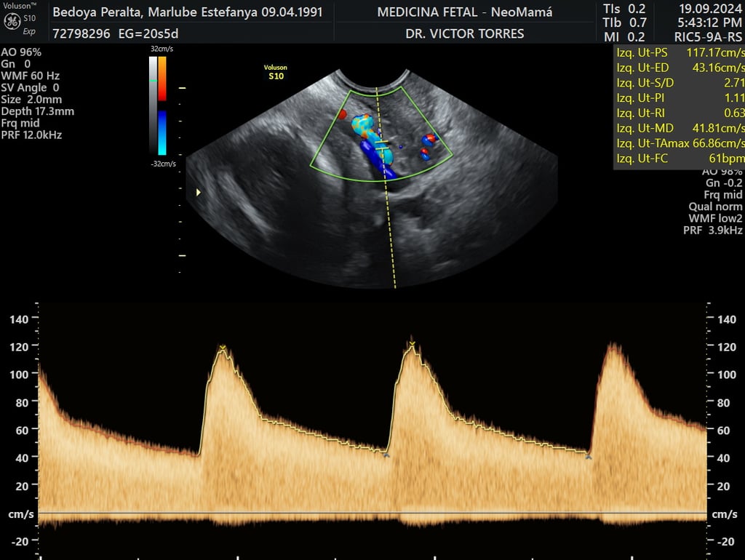Click the patient ID 72798296

(81, 33)
